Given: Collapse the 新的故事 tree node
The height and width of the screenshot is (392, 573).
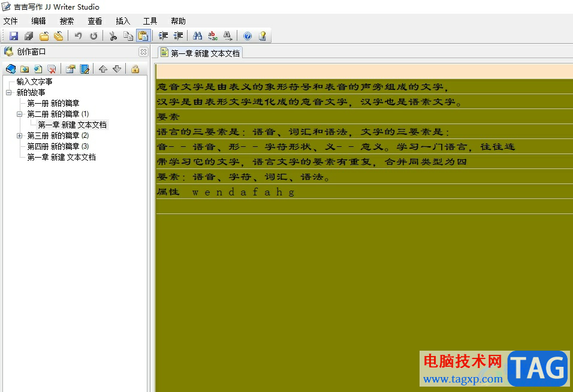Looking at the screenshot, I should point(9,92).
